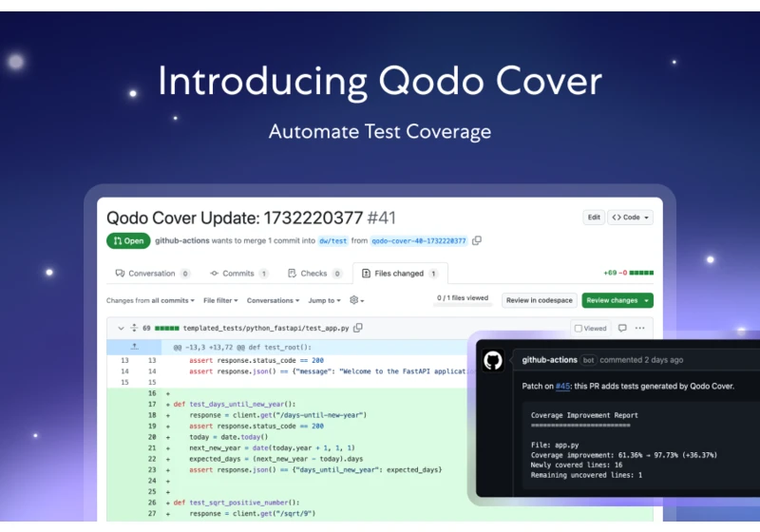
Task: Copy the branch name with the copy icon
Action: coord(477,240)
